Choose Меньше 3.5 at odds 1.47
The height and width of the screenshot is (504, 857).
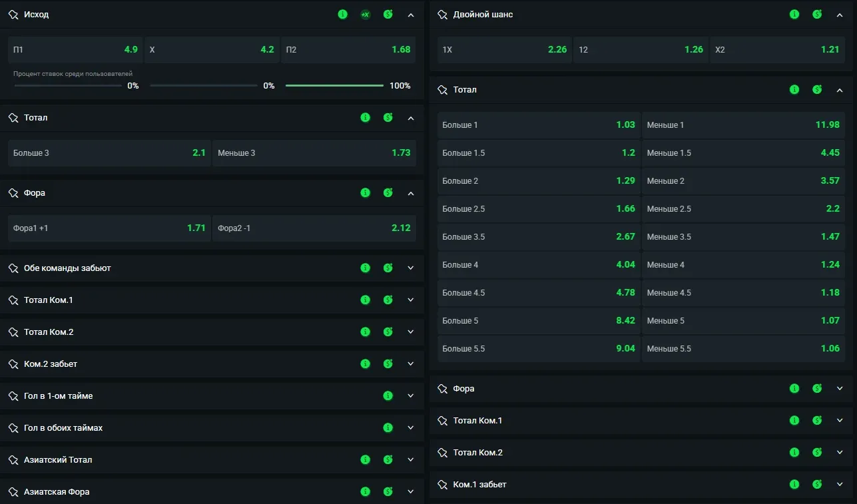pos(743,237)
